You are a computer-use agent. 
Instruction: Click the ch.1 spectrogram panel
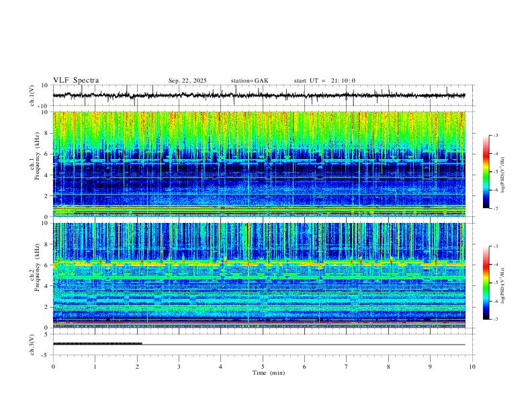click(x=259, y=164)
